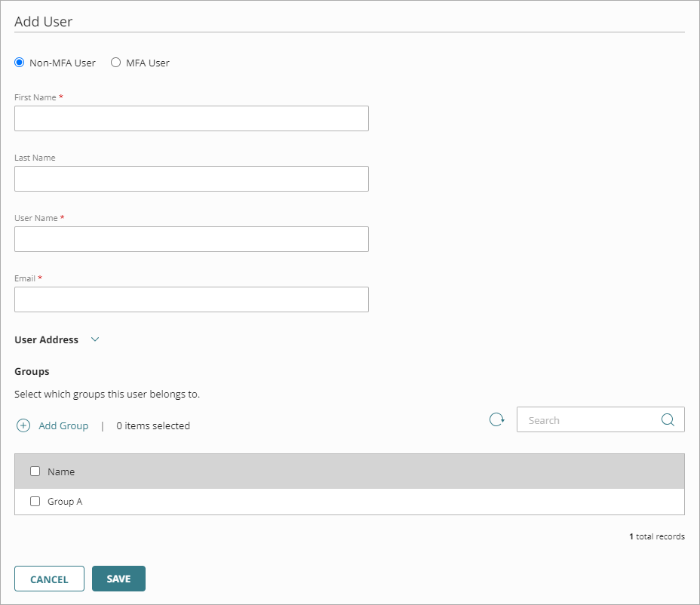Select the MFA User radio button
The width and height of the screenshot is (700, 605).
point(115,63)
